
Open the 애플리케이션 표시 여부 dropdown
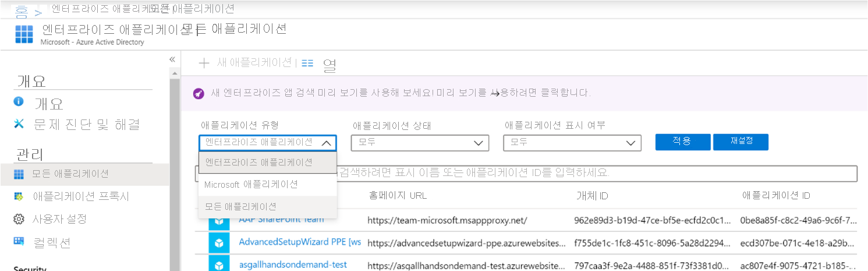(x=572, y=142)
